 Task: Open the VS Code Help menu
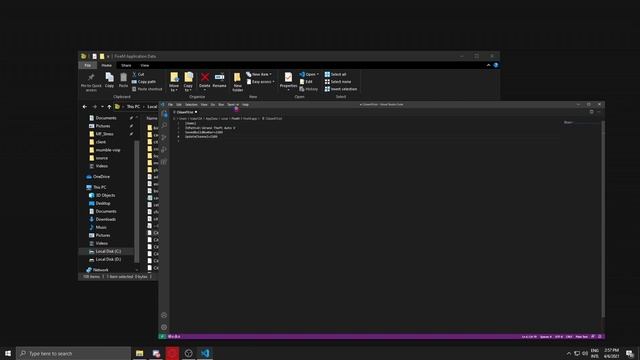245,104
